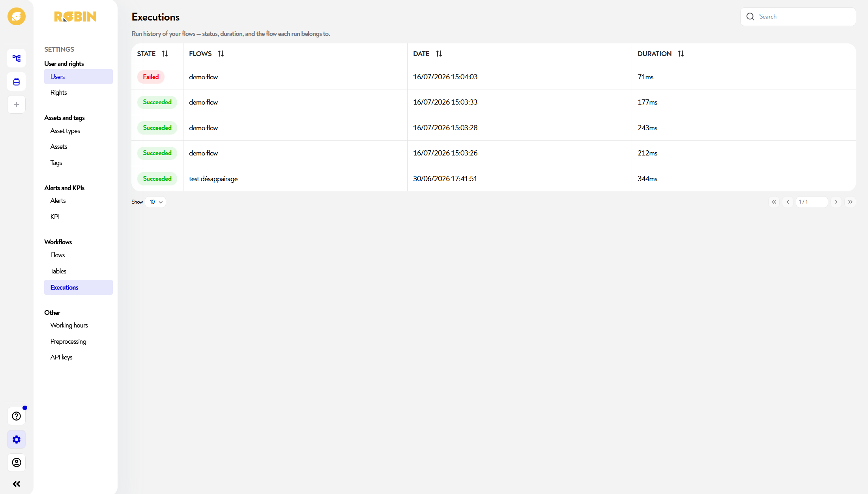The height and width of the screenshot is (494, 868).
Task: Click the plus add icon in sidebar
Action: coord(17,105)
